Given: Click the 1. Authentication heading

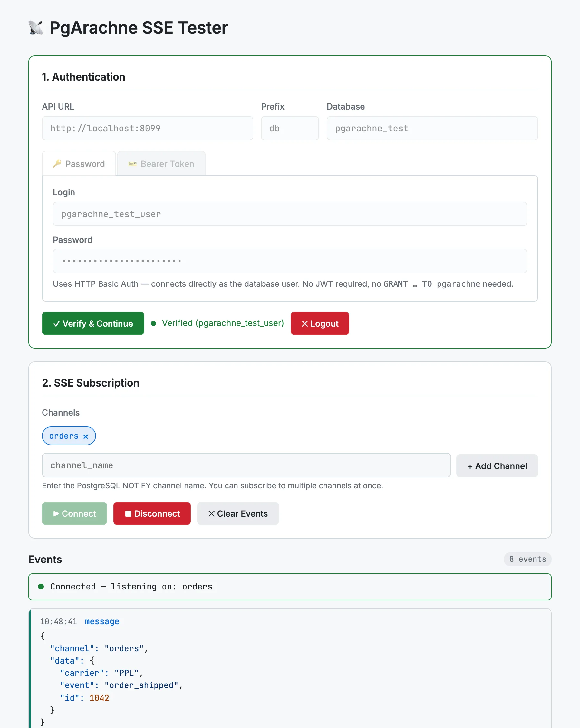Looking at the screenshot, I should (83, 77).
